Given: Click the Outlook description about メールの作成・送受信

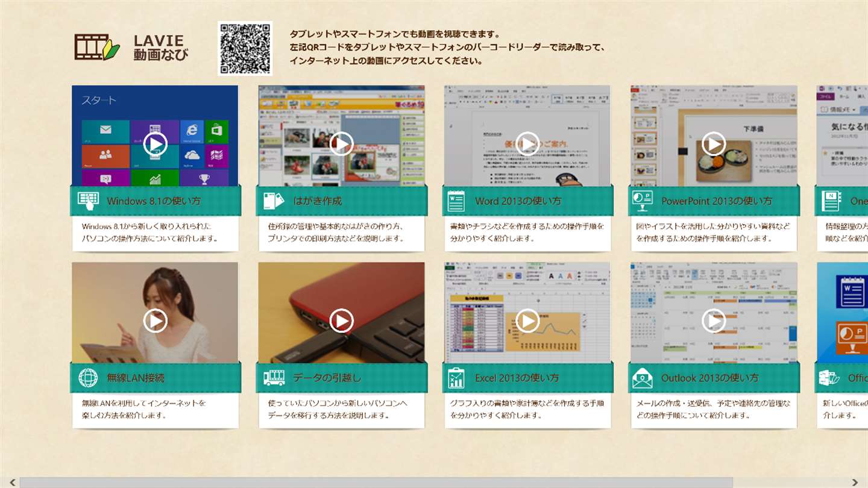Looking at the screenshot, I should pos(714,410).
